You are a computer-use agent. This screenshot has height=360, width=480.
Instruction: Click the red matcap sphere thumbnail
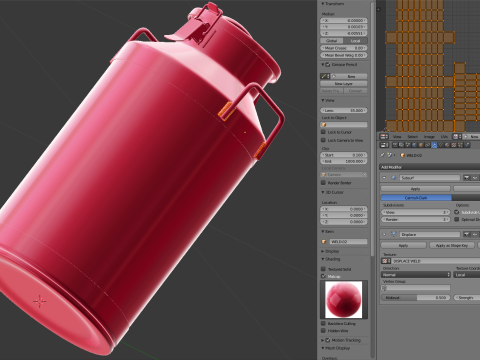point(344,299)
